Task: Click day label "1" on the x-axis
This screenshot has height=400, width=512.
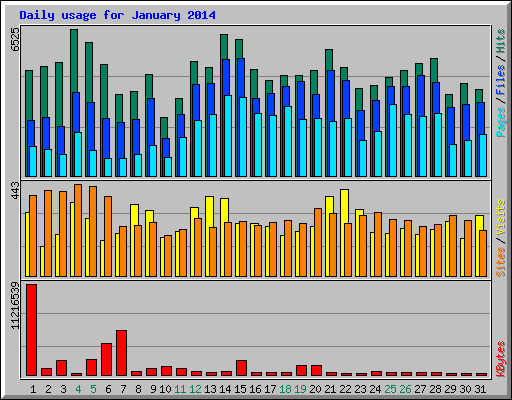Action: tap(33, 389)
